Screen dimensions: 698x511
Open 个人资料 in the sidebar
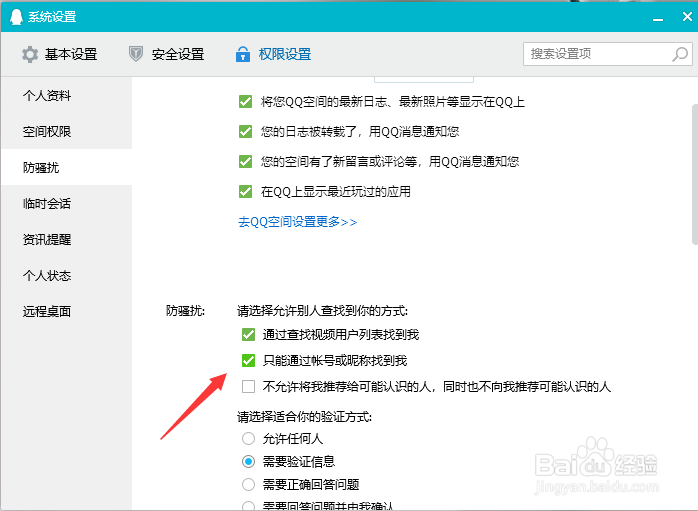tap(66, 95)
